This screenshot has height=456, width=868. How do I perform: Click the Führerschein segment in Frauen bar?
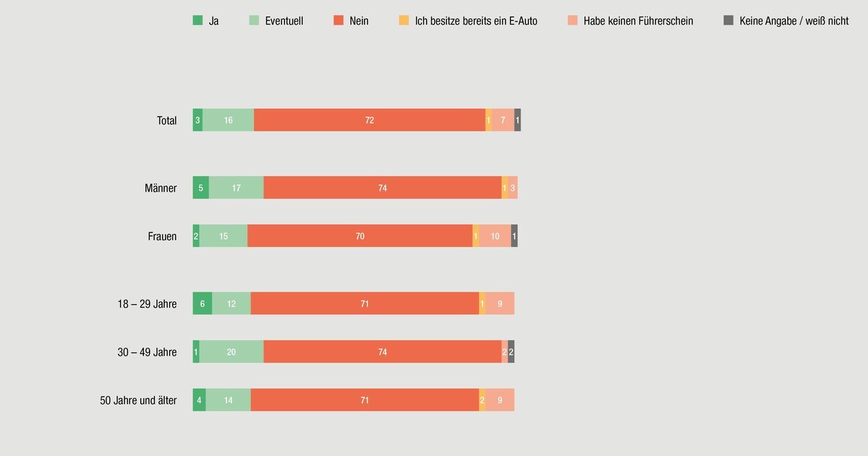click(x=495, y=236)
